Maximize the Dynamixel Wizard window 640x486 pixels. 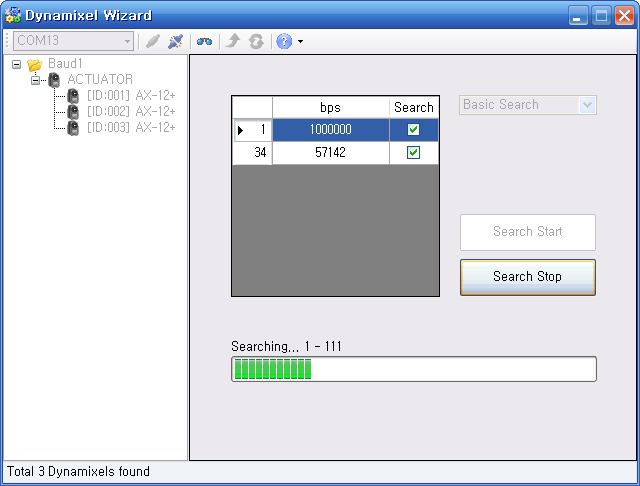pos(601,16)
